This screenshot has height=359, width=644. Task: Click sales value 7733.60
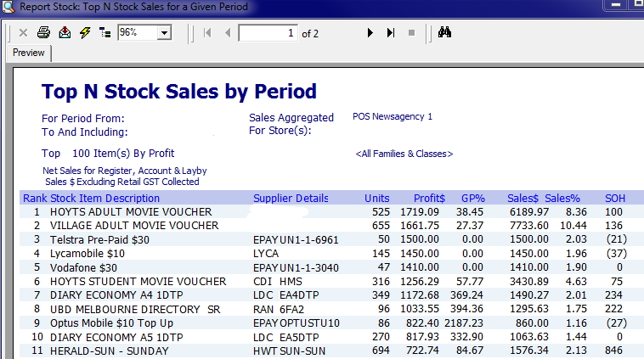(x=529, y=225)
